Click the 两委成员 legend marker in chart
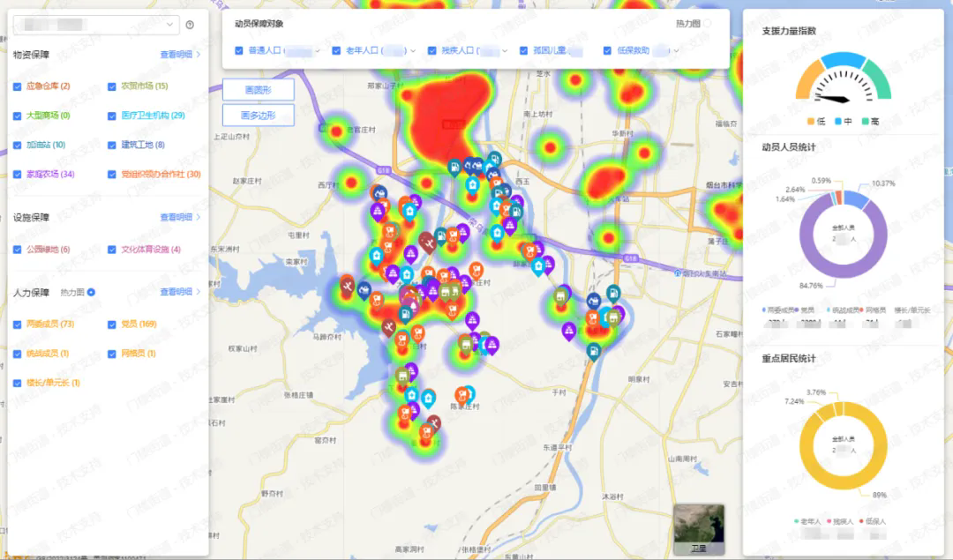The width and height of the screenshot is (953, 560). coord(764,310)
